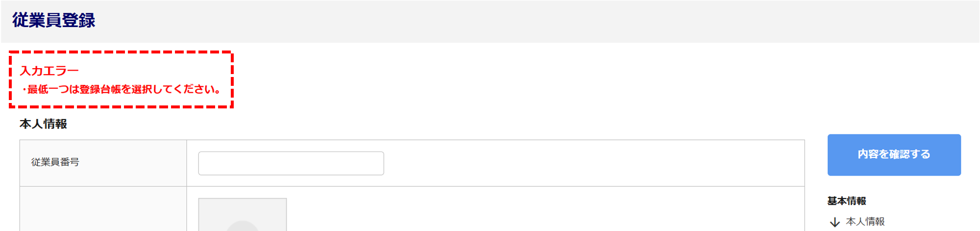Click the 基本情報 sidebar heading
980x231 pixels.
[847, 201]
